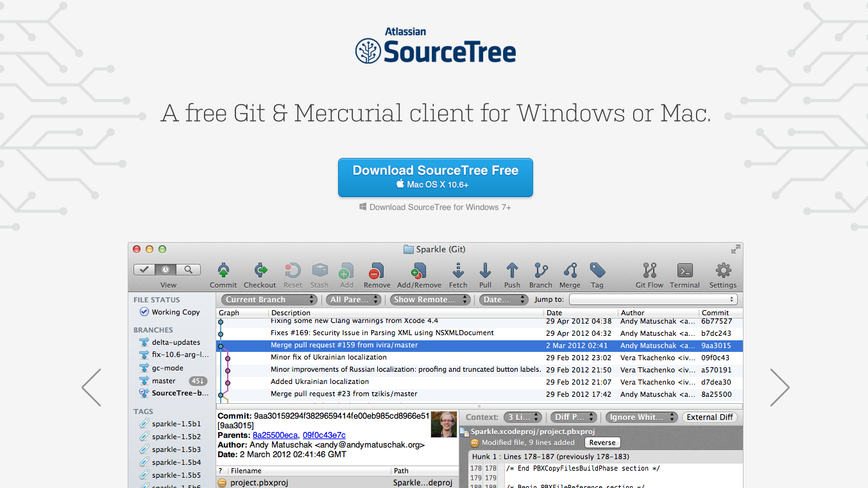This screenshot has width=868, height=488.
Task: Select project.pbxproj in file list
Action: click(337, 483)
